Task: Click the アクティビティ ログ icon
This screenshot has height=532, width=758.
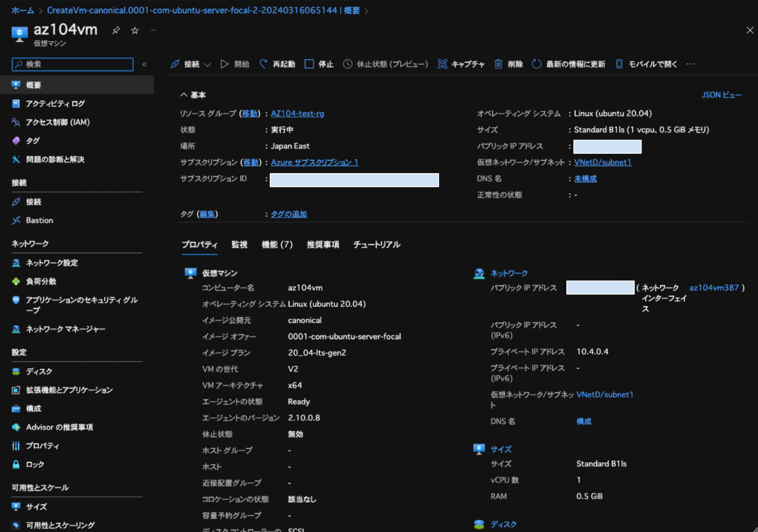Action: pyautogui.click(x=16, y=103)
